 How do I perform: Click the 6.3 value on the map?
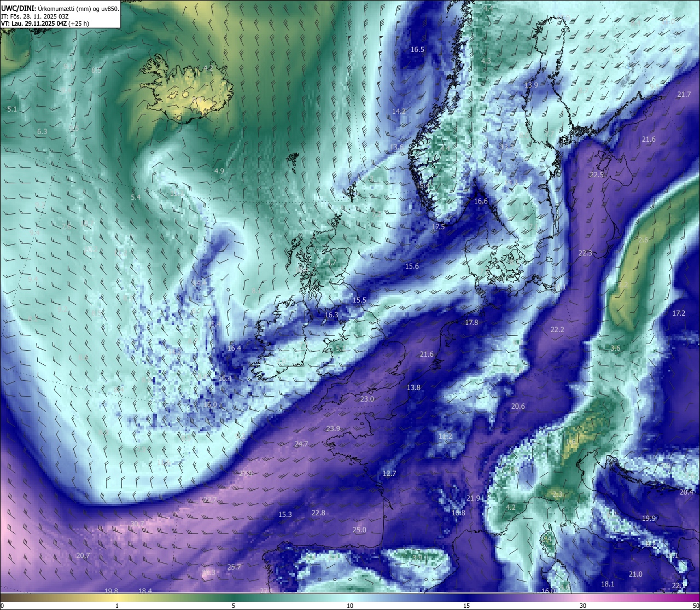coord(42,131)
